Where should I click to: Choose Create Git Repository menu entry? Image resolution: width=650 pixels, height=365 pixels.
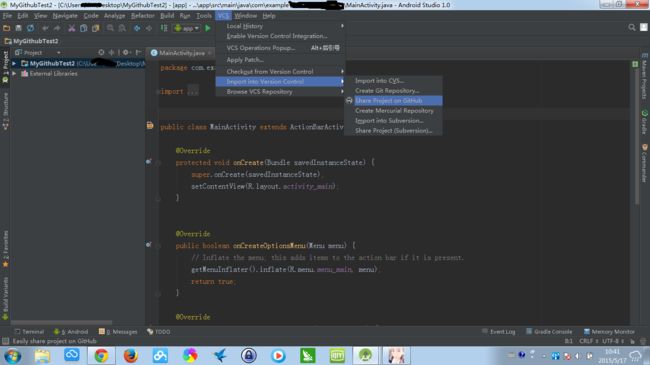click(387, 91)
